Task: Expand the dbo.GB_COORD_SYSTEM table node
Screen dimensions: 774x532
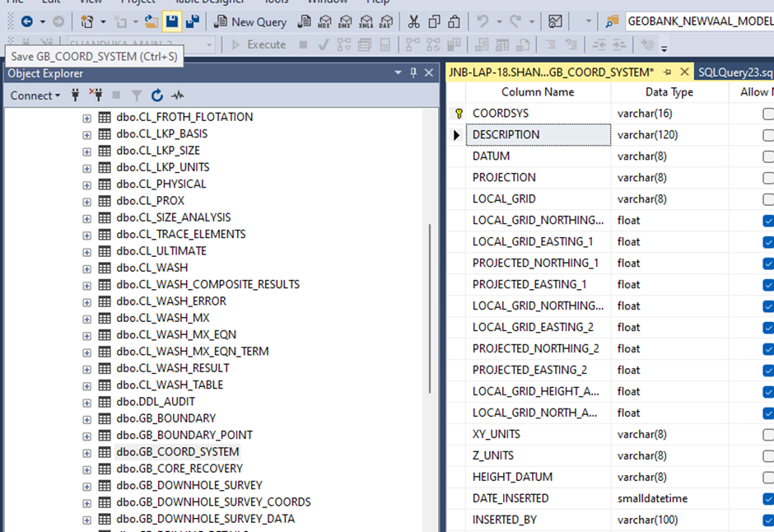Action: coord(86,452)
